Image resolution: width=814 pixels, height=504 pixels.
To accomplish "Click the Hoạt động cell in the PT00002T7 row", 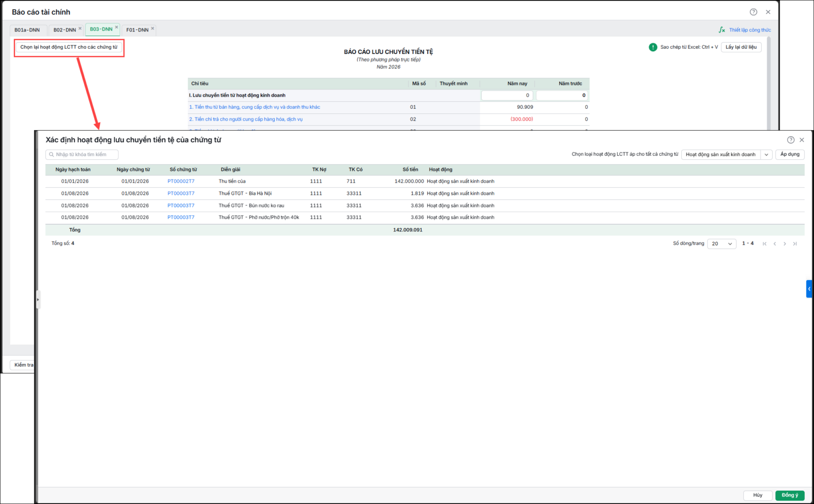I will [x=460, y=182].
